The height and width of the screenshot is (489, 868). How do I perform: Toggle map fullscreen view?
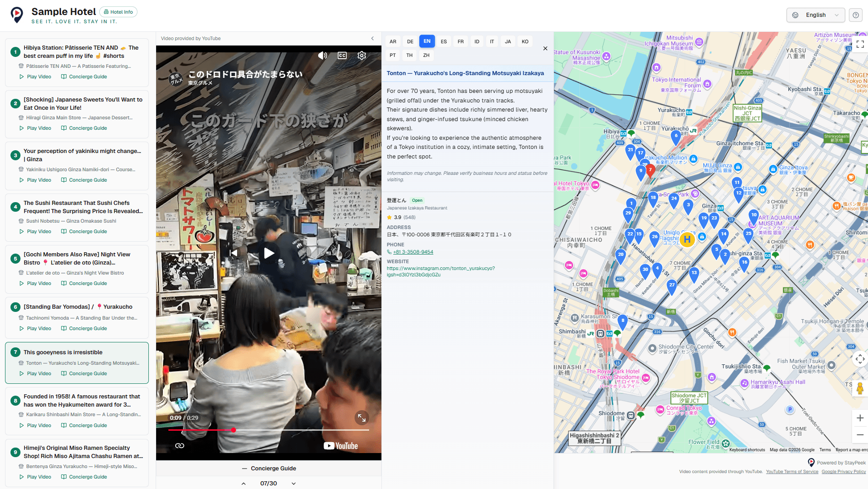pyautogui.click(x=860, y=44)
